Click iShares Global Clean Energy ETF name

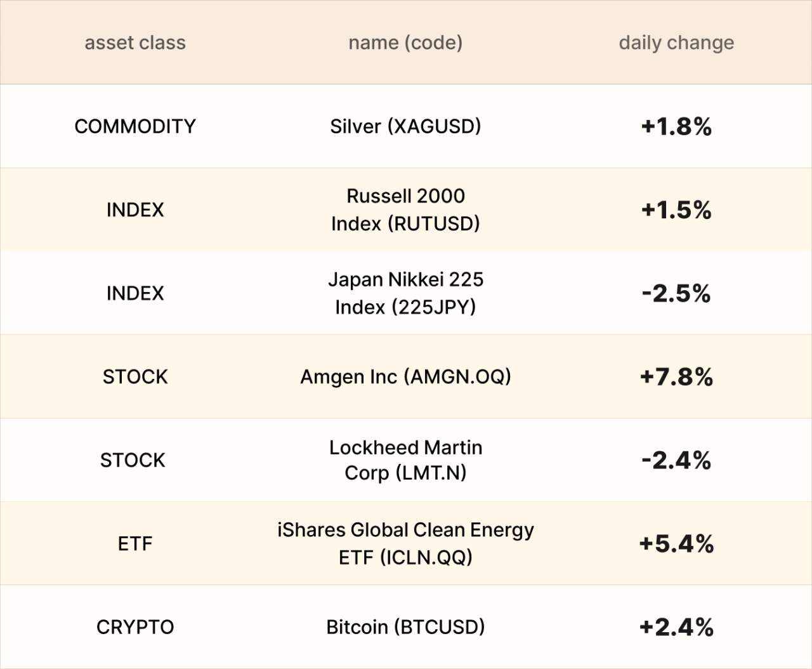(x=405, y=543)
